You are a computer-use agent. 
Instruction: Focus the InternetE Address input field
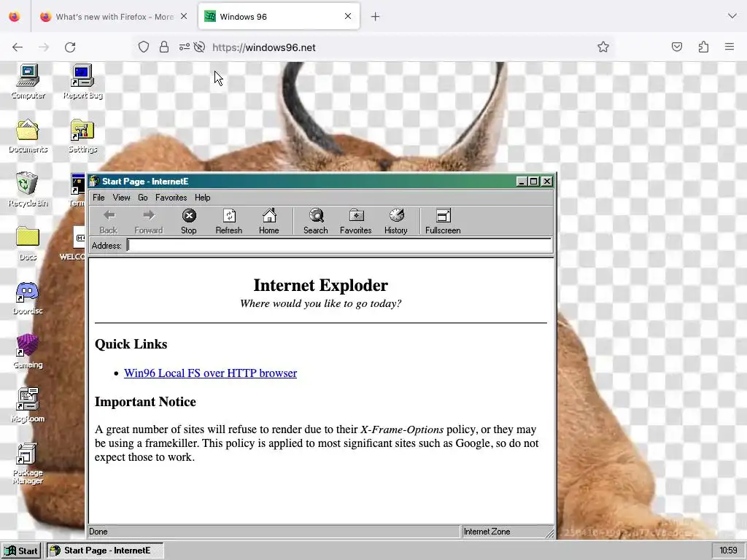click(x=339, y=245)
